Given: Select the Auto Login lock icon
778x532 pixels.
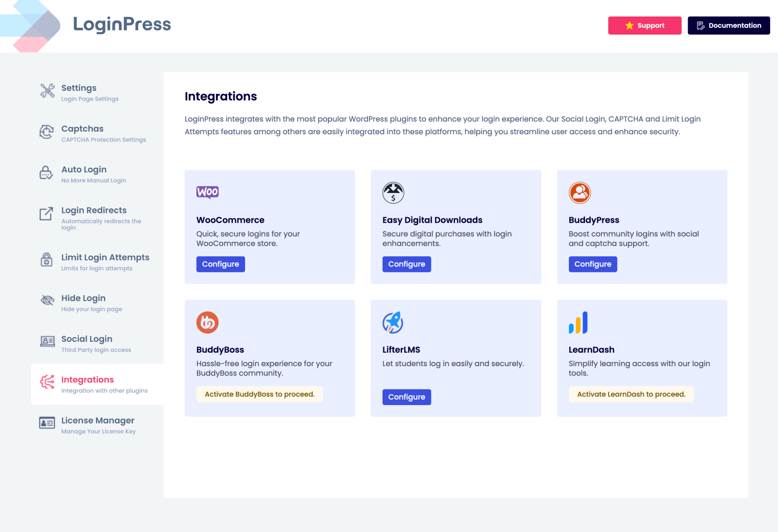Looking at the screenshot, I should pyautogui.click(x=46, y=172).
